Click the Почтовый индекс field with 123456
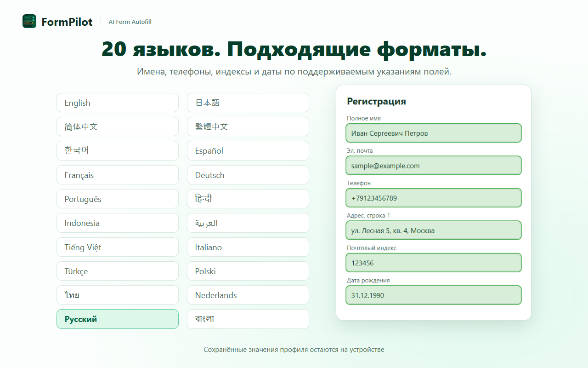The width and height of the screenshot is (588, 368). [x=434, y=263]
